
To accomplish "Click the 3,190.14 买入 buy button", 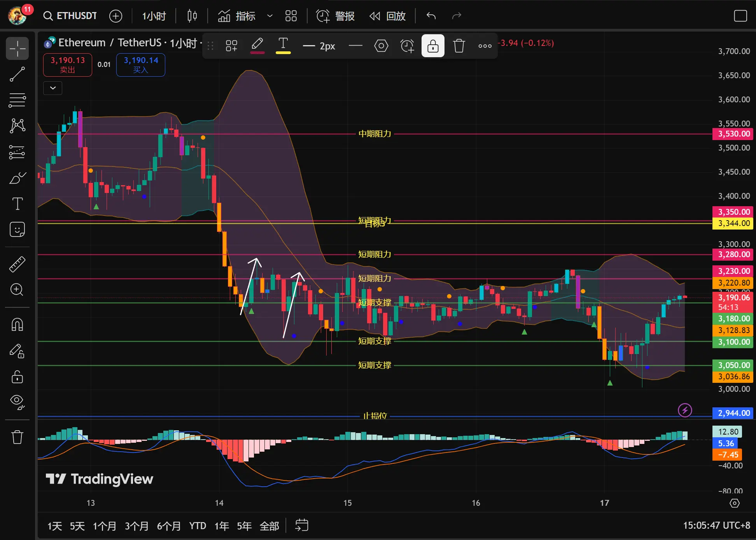I will (x=141, y=65).
